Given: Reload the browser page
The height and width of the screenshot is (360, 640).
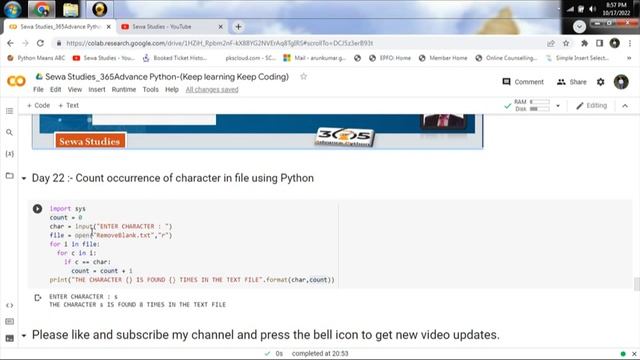Looking at the screenshot, I should tap(40, 43).
